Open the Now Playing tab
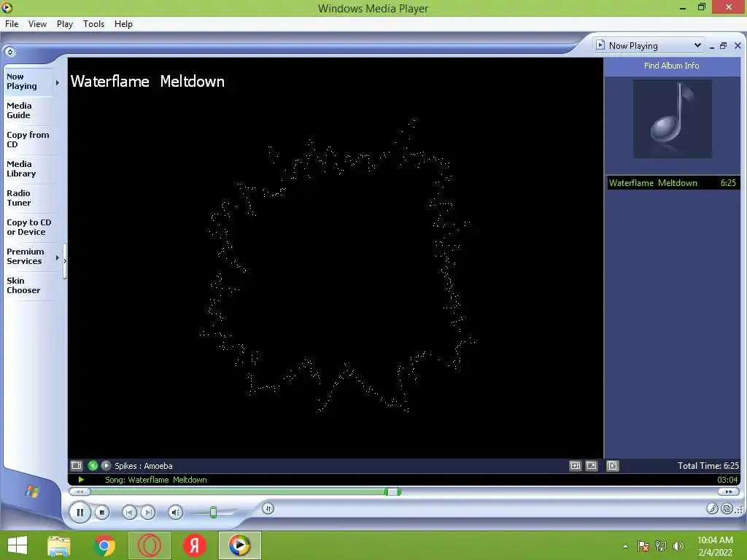Image resolution: width=747 pixels, height=560 pixels. pos(28,82)
